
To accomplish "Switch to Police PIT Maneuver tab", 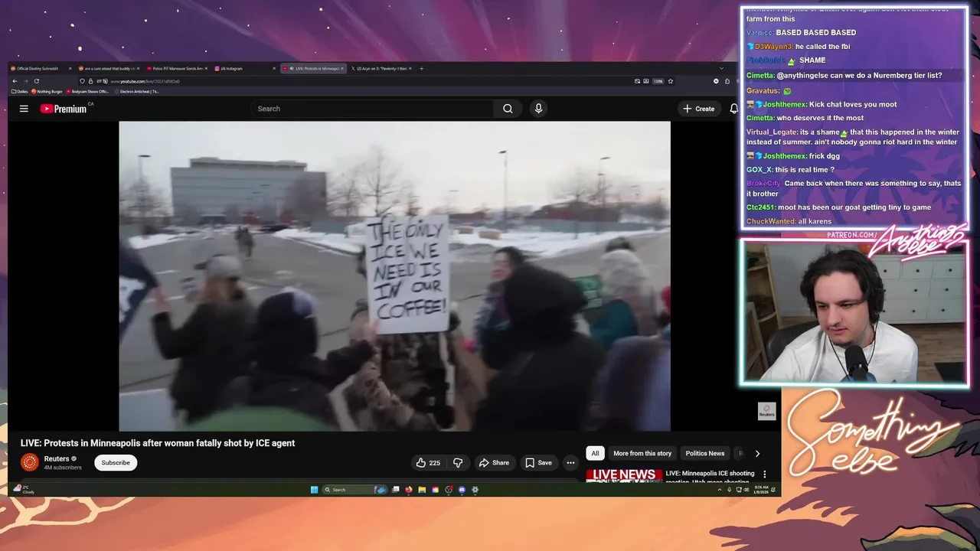I will (175, 68).
